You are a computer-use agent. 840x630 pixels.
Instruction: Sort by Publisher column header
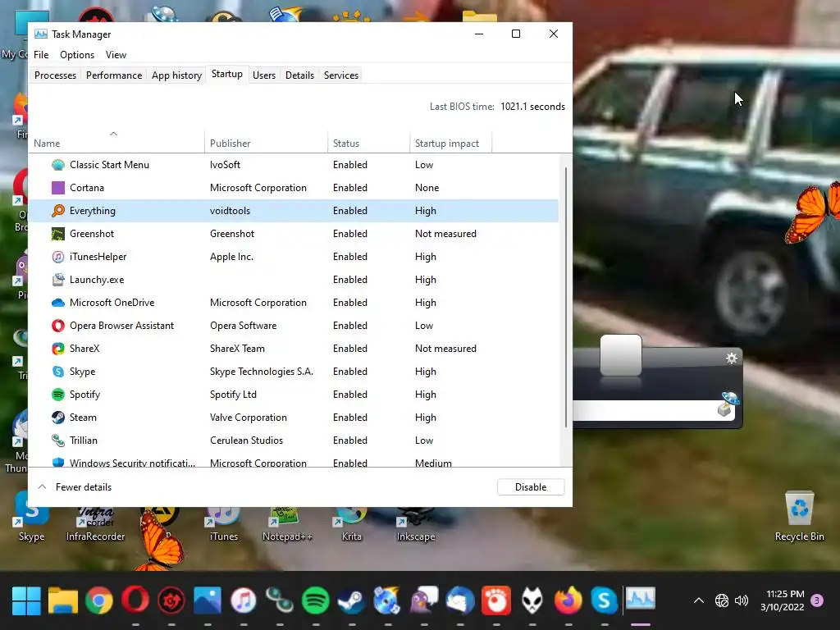[266, 143]
